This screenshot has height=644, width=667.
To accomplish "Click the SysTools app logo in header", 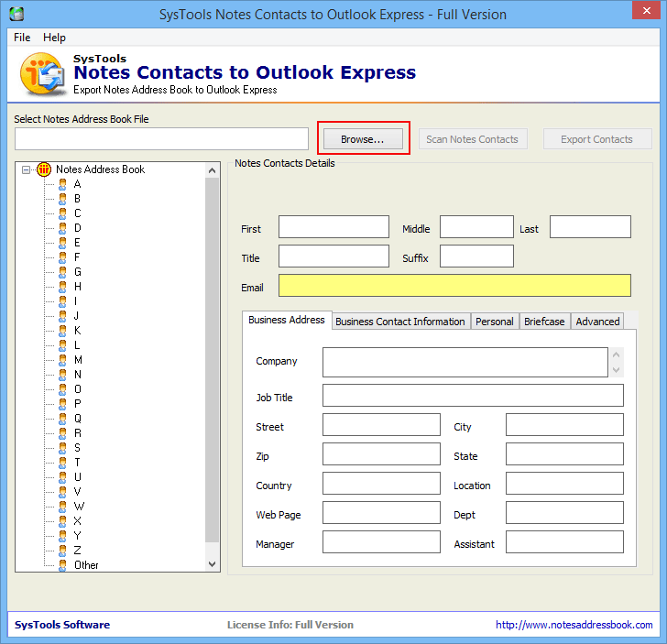I will pos(42,73).
